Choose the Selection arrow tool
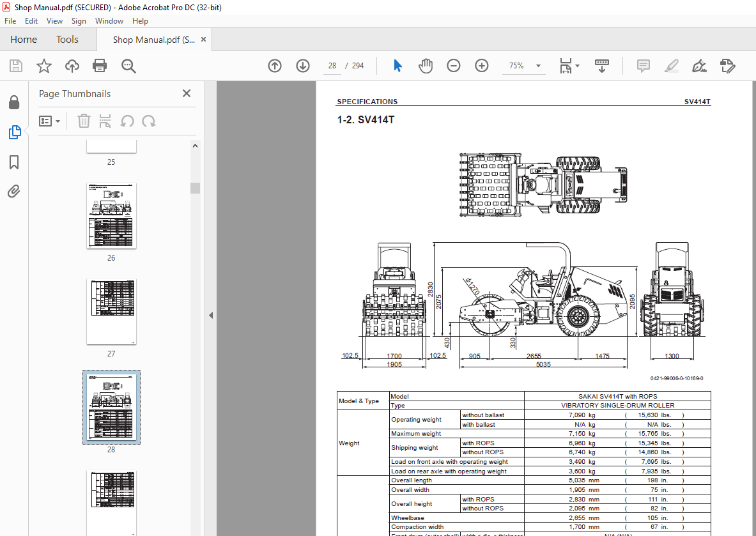Image resolution: width=756 pixels, height=536 pixels. point(397,66)
